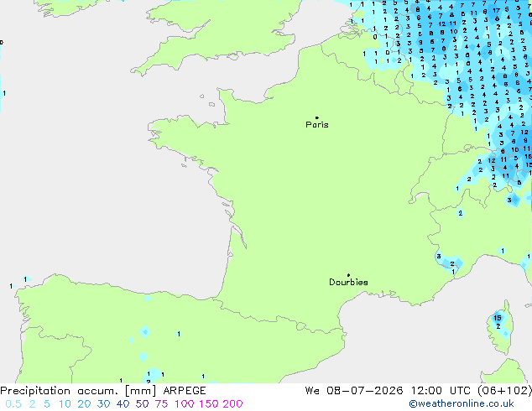The image size is (532, 411).
Task: Click the 20 mm legend value
Action: [84, 404]
